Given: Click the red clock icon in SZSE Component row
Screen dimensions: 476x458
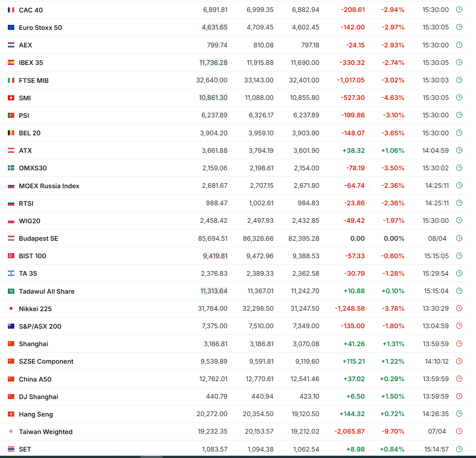Looking at the screenshot, I should [x=459, y=361].
